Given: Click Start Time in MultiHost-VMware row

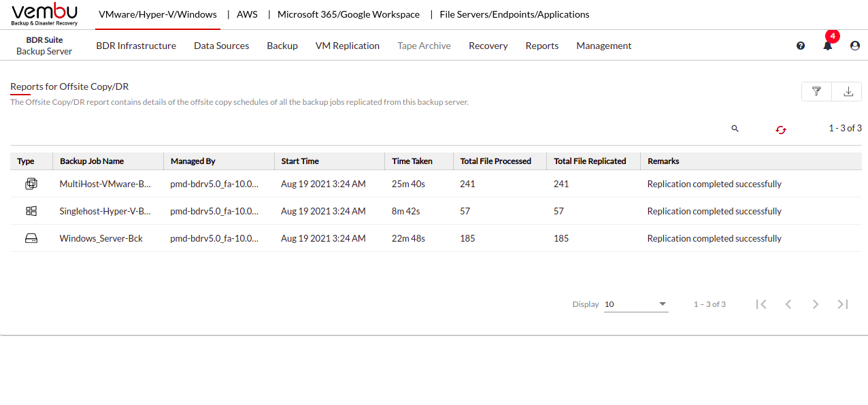Looking at the screenshot, I should [323, 184].
